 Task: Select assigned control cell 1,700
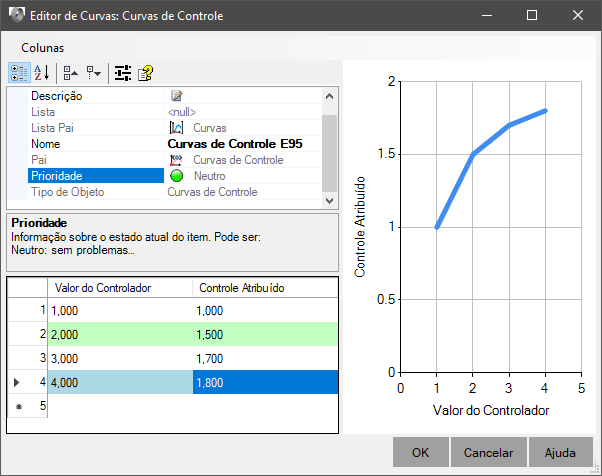265,358
